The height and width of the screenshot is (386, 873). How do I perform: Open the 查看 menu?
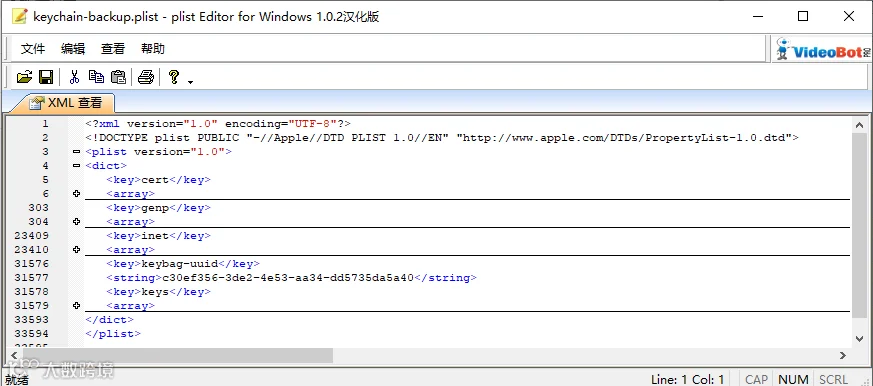click(x=113, y=49)
